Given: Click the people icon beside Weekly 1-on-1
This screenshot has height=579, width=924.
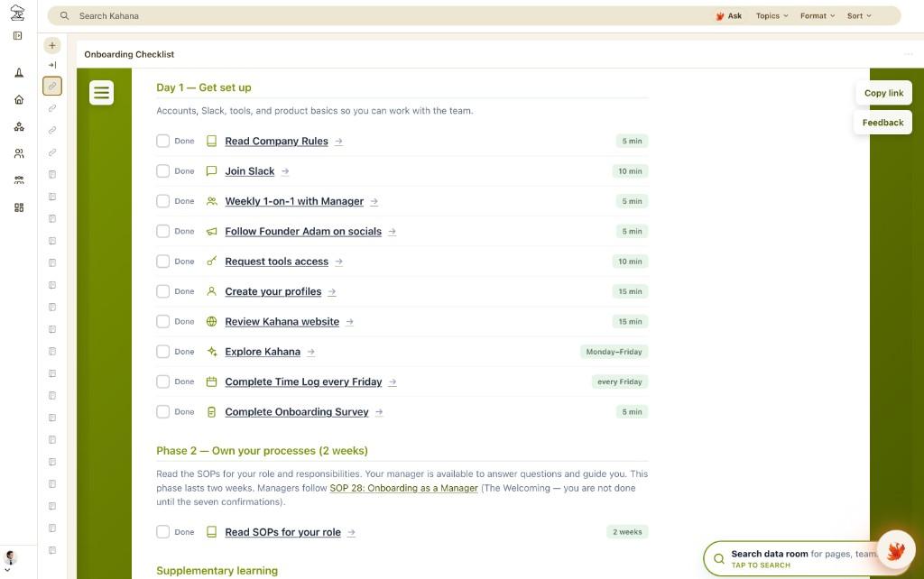Looking at the screenshot, I should [x=211, y=201].
